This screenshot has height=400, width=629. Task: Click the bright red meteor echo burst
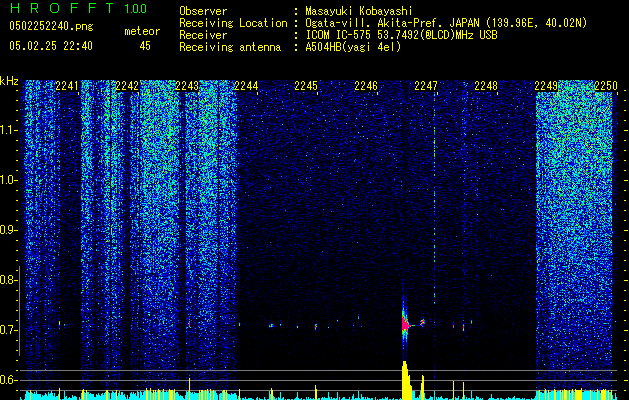click(x=405, y=324)
